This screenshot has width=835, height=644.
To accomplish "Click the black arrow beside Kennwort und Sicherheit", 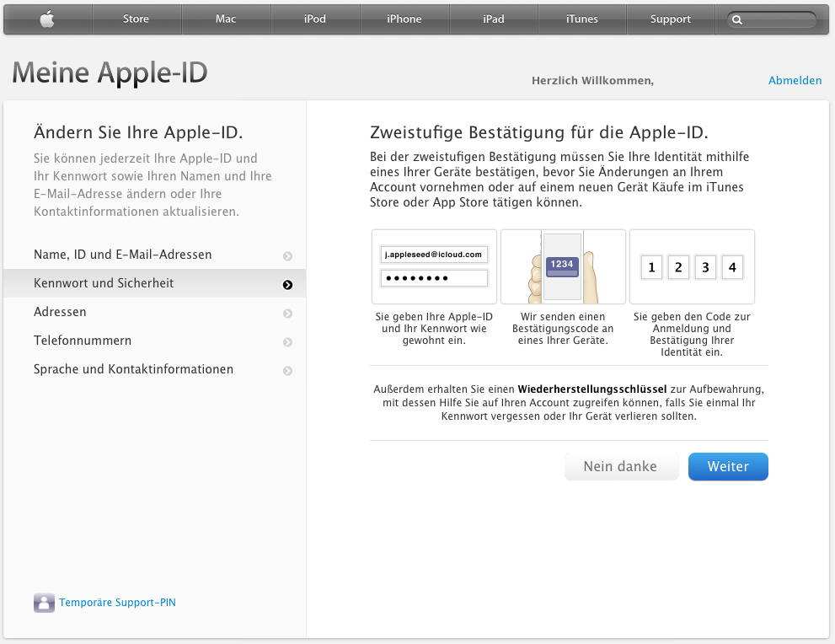I will [x=287, y=285].
